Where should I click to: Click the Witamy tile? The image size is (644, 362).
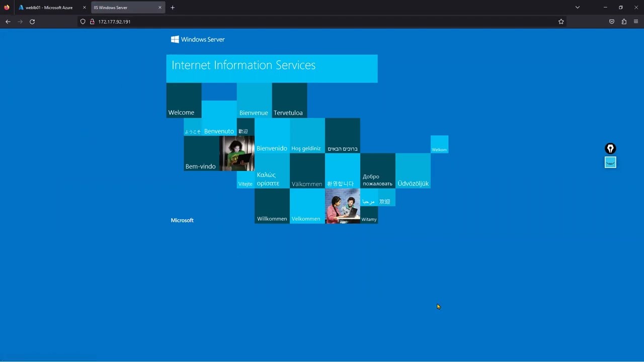(x=369, y=215)
